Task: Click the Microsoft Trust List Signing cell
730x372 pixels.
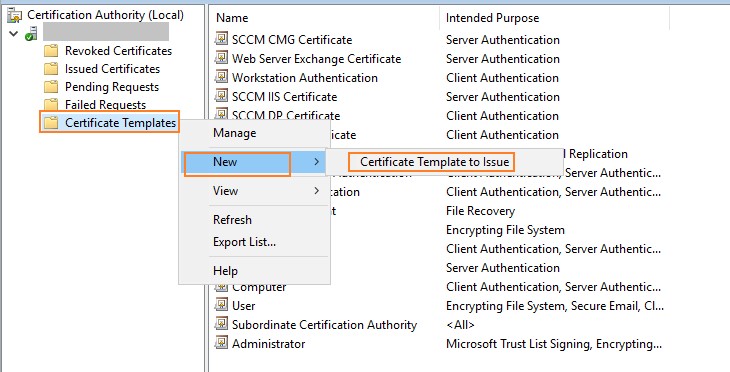Action: pos(554,344)
